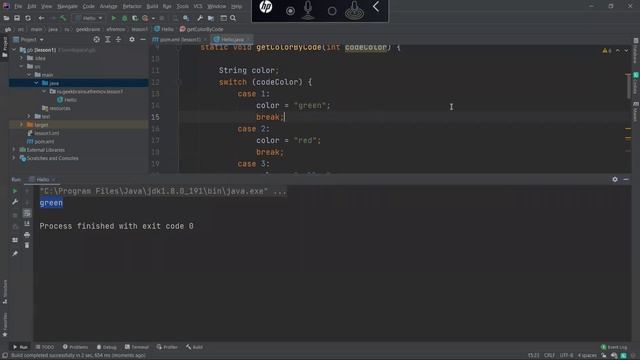This screenshot has height=360, width=640.
Task: Expand all icon in Project panel header
Action: [x=108, y=40]
